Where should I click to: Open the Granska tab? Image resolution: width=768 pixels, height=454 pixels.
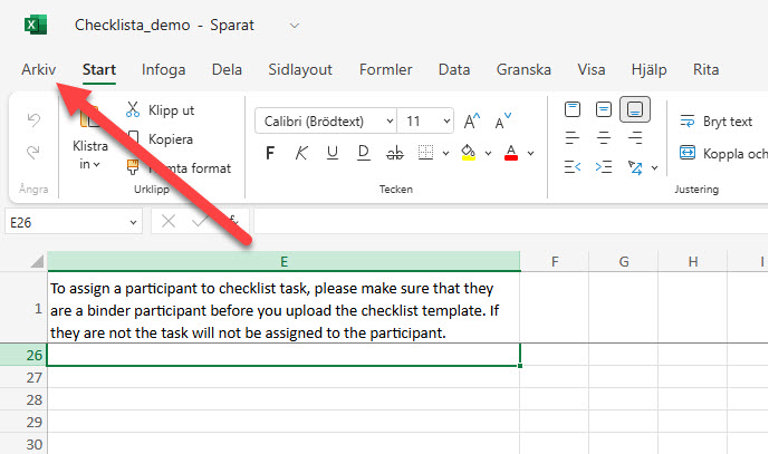(524, 70)
